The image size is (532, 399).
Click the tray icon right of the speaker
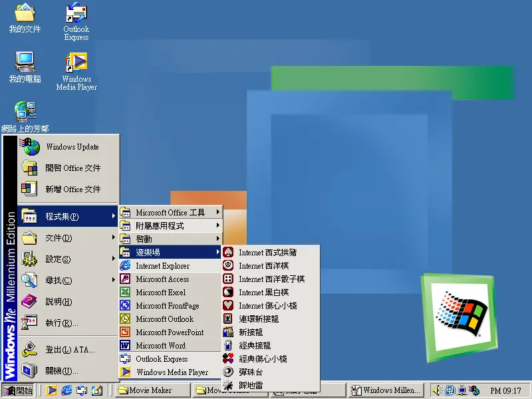pos(450,390)
